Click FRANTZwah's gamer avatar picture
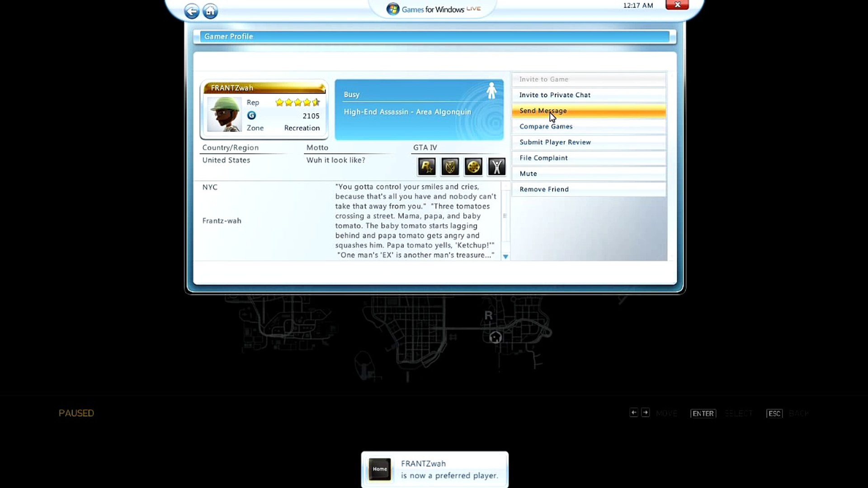 (x=224, y=115)
